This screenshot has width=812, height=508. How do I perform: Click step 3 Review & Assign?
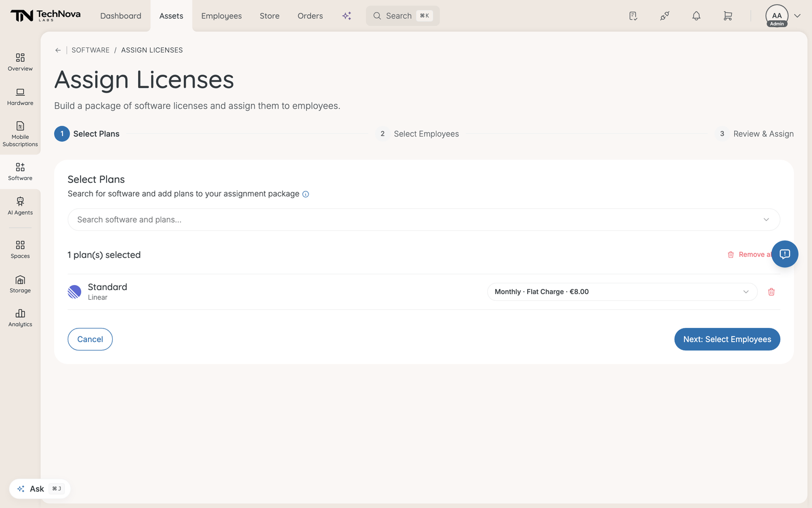(x=755, y=134)
